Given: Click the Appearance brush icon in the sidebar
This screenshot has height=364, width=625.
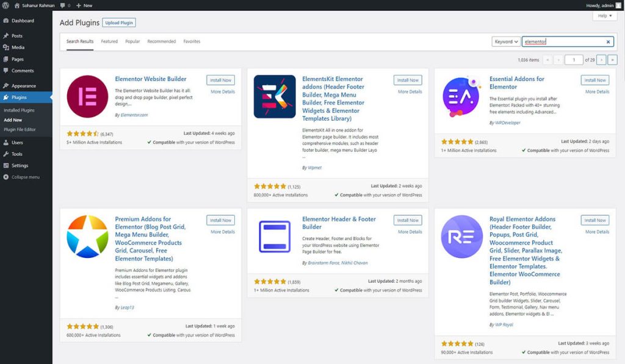Looking at the screenshot, I should [6, 85].
